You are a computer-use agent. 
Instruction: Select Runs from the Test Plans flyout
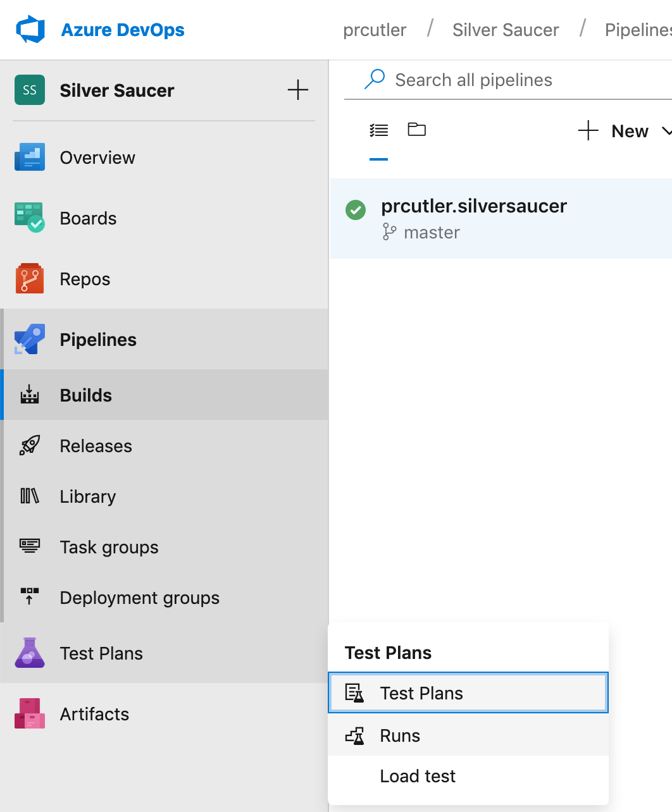(x=399, y=735)
